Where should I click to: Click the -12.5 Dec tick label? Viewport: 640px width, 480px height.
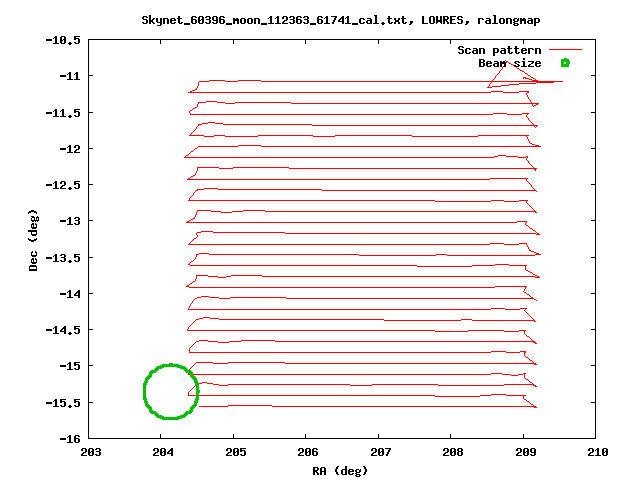pos(63,185)
